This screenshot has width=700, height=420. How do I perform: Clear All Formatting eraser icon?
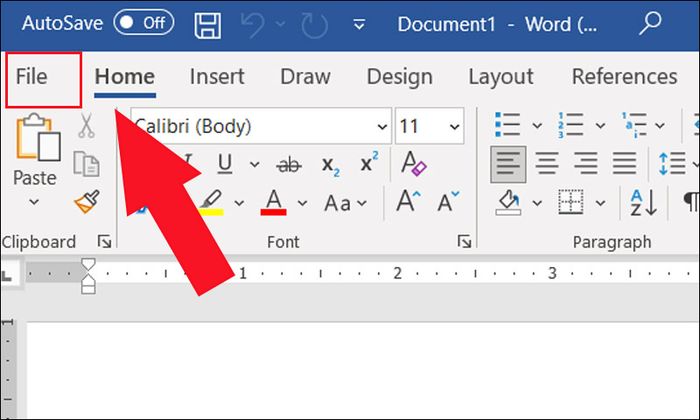413,163
